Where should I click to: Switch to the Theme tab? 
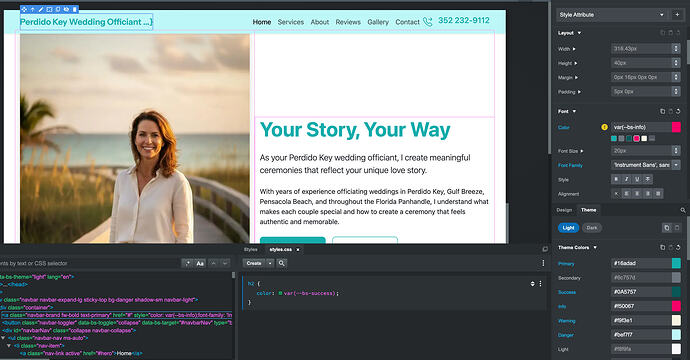[588, 210]
